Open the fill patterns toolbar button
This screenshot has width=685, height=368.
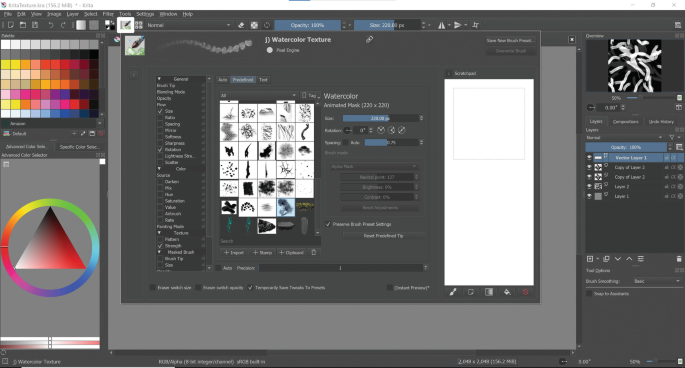[94, 25]
